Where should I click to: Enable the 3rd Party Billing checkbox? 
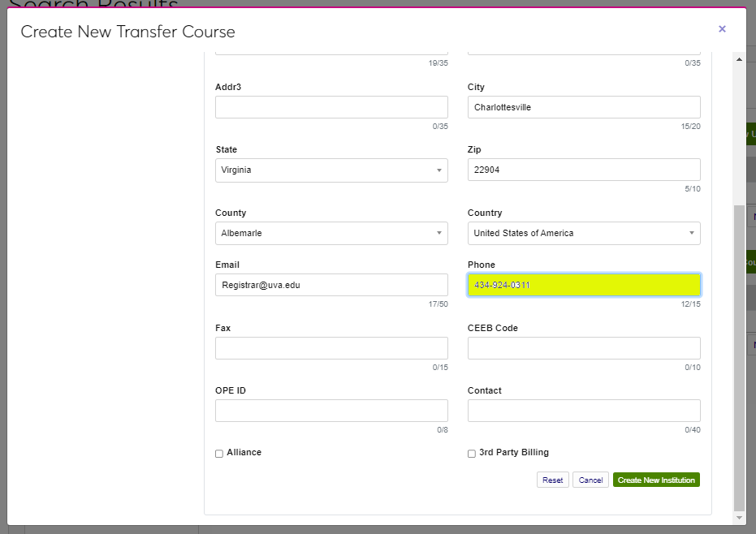[472, 454]
